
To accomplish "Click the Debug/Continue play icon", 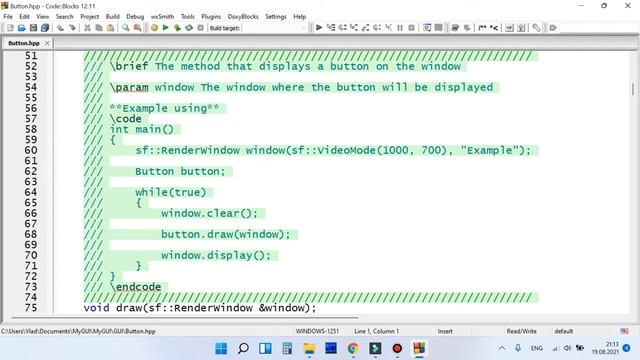I will [x=319, y=28].
